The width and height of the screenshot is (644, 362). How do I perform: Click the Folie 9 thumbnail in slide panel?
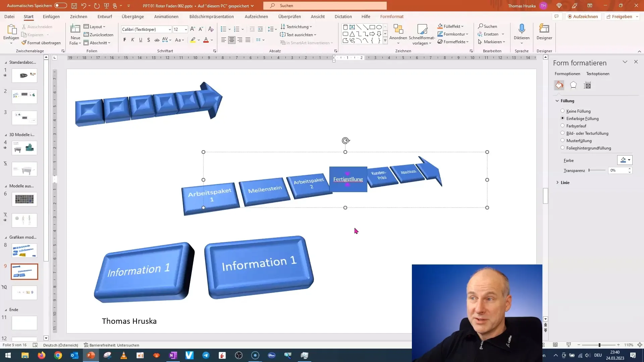24,271
